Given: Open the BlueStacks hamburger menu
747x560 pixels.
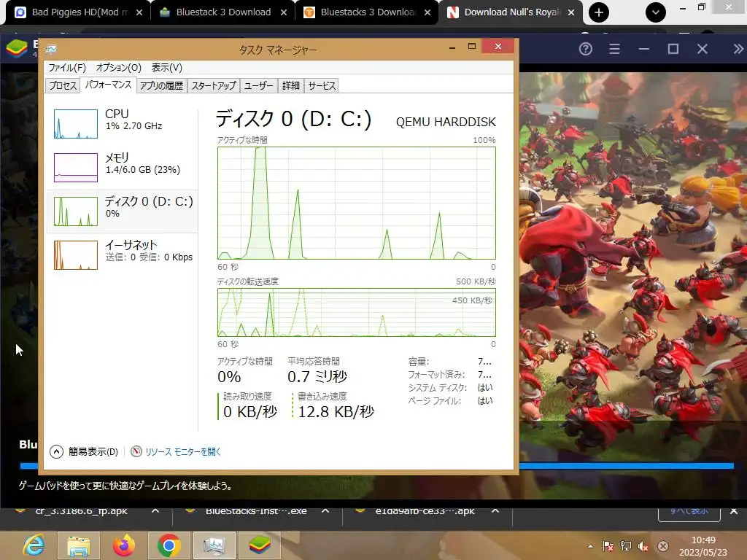Looking at the screenshot, I should point(614,49).
